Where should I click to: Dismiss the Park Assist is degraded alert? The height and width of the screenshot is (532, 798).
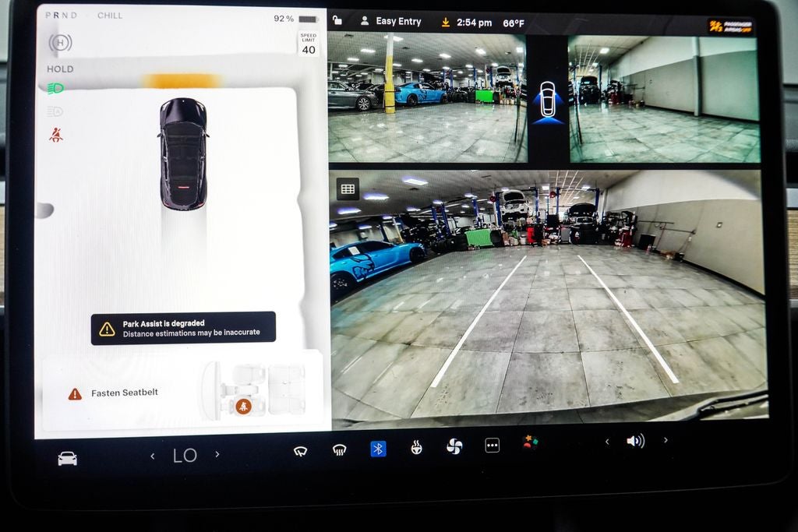pyautogui.click(x=183, y=328)
